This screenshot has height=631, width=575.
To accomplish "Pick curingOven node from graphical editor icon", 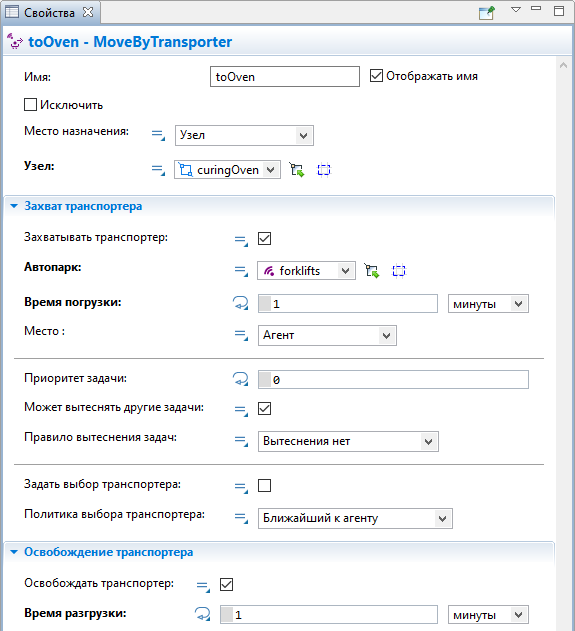I will (x=297, y=170).
